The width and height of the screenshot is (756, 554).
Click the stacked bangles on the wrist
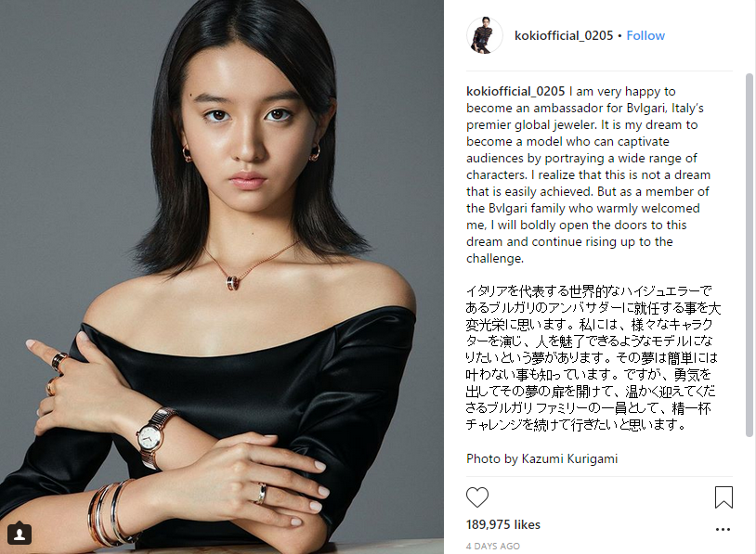pos(111,513)
